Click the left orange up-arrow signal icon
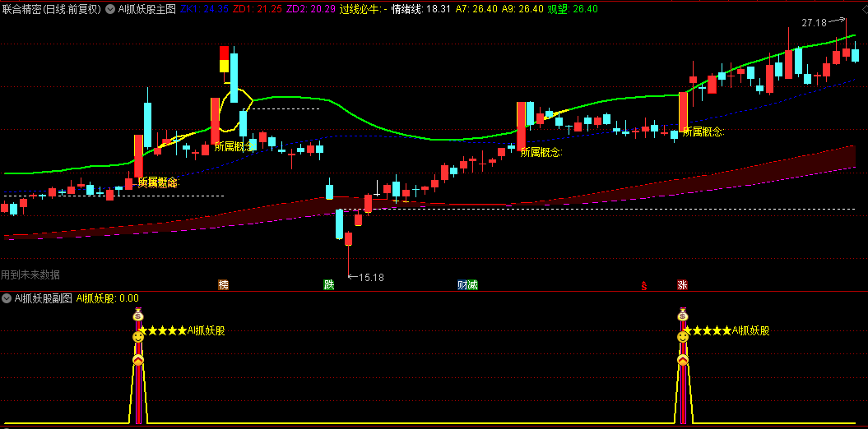Screen dimensions: 868x429 (138, 361)
